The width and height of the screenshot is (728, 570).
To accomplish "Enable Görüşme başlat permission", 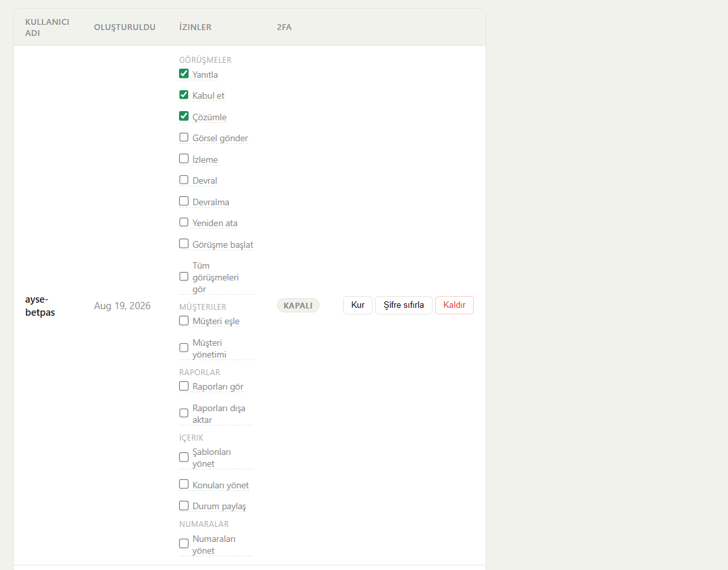I will click(184, 244).
